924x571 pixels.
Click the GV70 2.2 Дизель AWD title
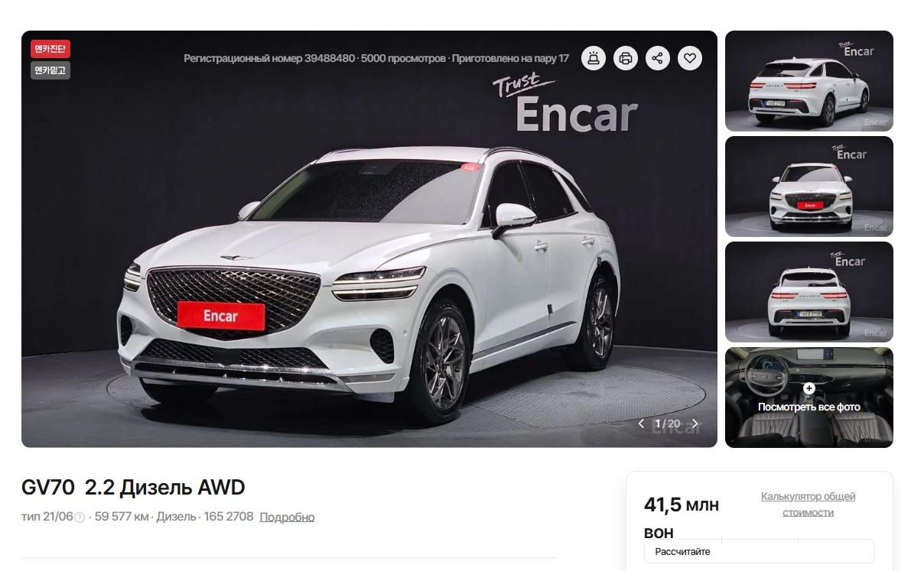133,488
